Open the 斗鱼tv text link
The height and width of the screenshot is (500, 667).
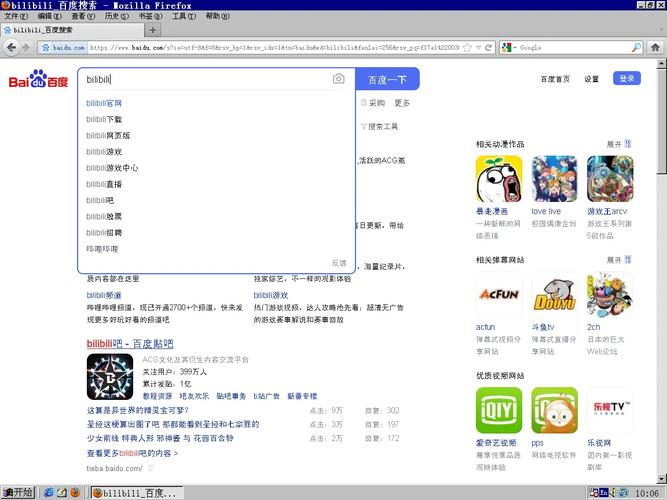[x=543, y=327]
